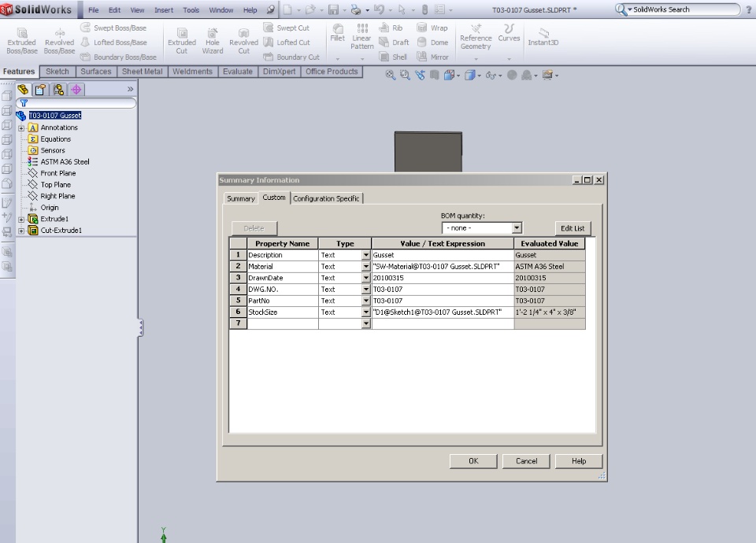Image resolution: width=756 pixels, height=543 pixels.
Task: Switch to the Evaluate tab
Action: (x=238, y=72)
